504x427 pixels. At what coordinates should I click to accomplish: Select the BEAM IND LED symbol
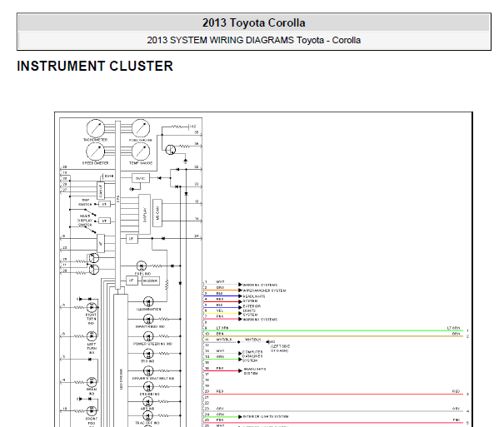(92, 382)
